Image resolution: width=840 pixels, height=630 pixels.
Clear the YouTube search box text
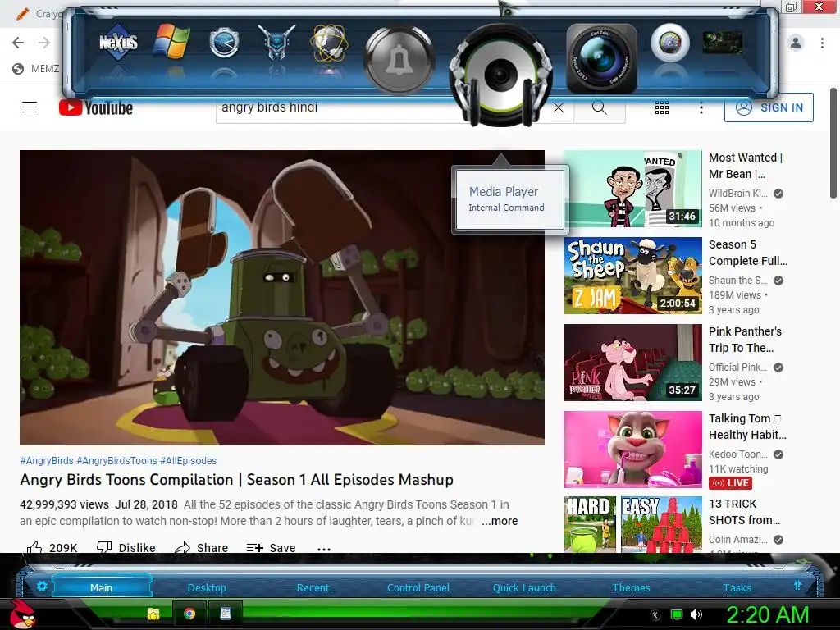click(559, 107)
